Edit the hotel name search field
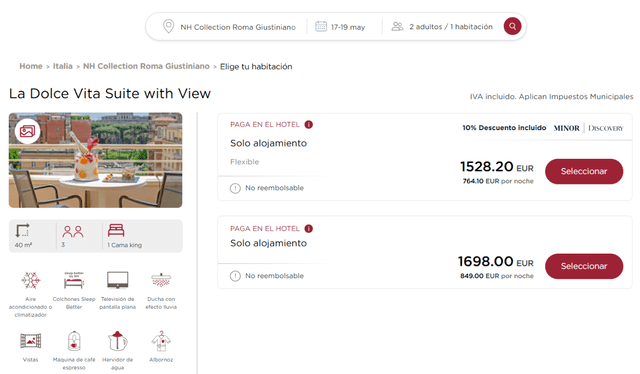The width and height of the screenshot is (640, 374). click(238, 27)
